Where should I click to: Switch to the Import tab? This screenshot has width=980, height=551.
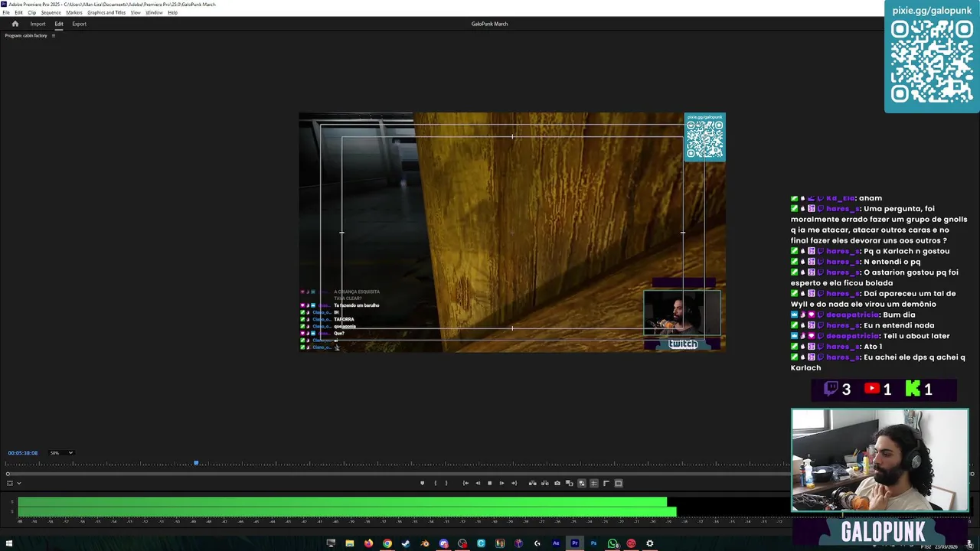38,24
